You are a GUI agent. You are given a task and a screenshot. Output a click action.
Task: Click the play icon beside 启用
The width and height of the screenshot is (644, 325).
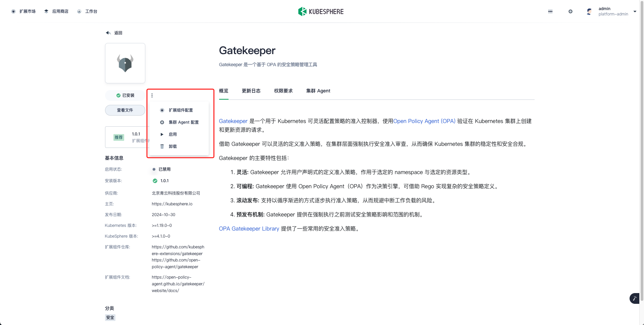(x=162, y=134)
